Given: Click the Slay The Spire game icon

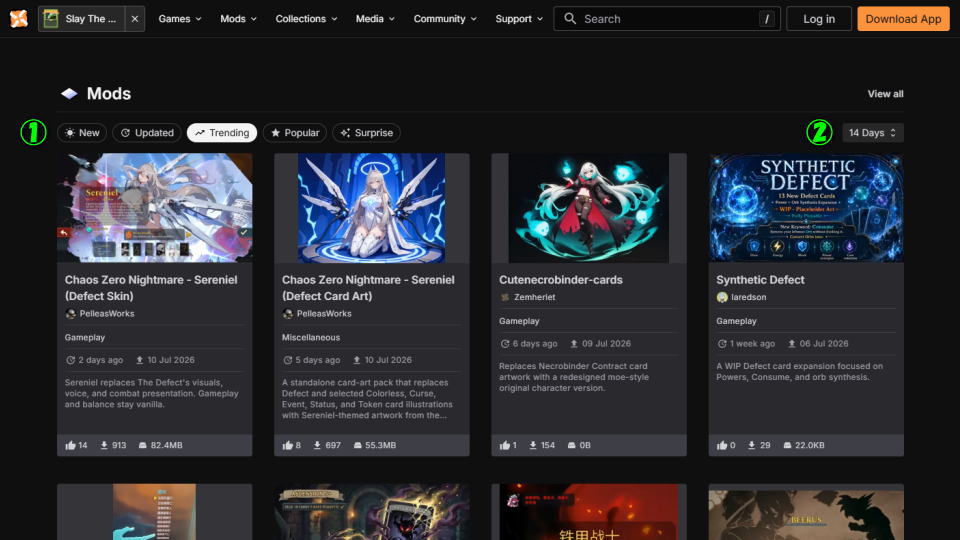Looking at the screenshot, I should [x=51, y=19].
